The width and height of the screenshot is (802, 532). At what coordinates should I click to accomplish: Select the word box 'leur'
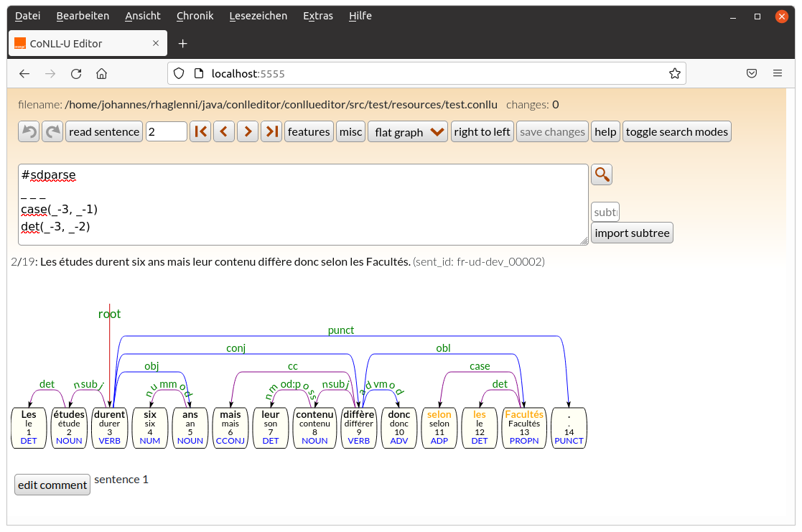(271, 428)
